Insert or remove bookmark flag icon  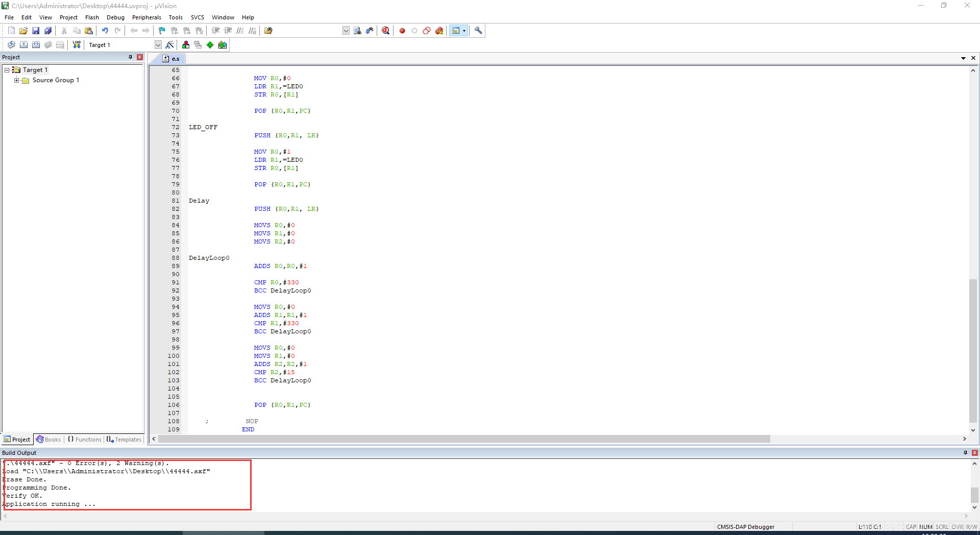pos(162,31)
